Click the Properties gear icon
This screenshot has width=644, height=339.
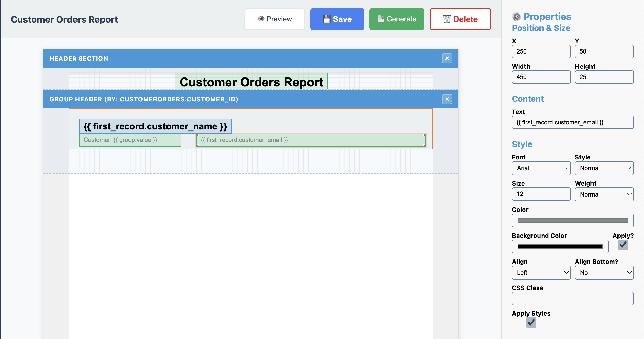517,16
